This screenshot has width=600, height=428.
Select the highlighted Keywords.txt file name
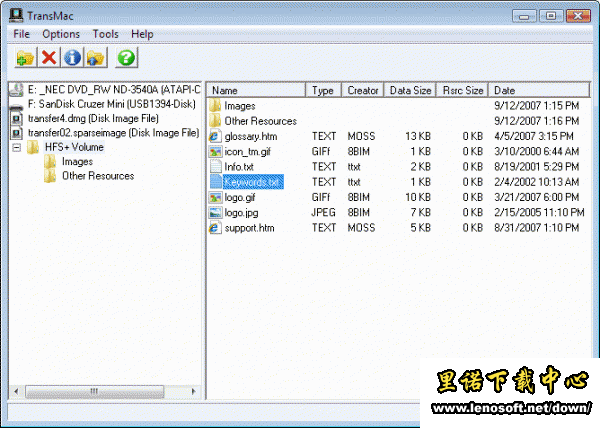[x=253, y=182]
